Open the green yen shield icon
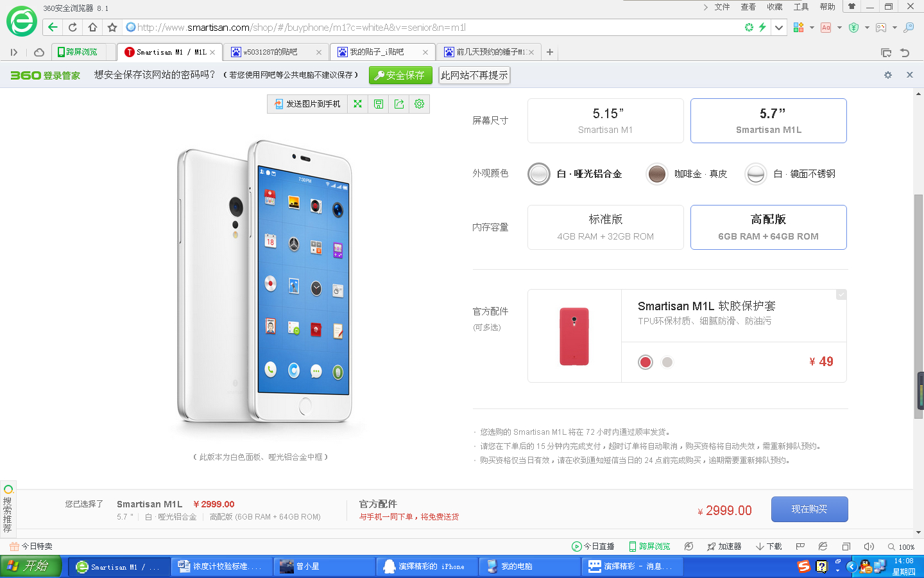Screen dimensions: 924x578 pos(853,27)
